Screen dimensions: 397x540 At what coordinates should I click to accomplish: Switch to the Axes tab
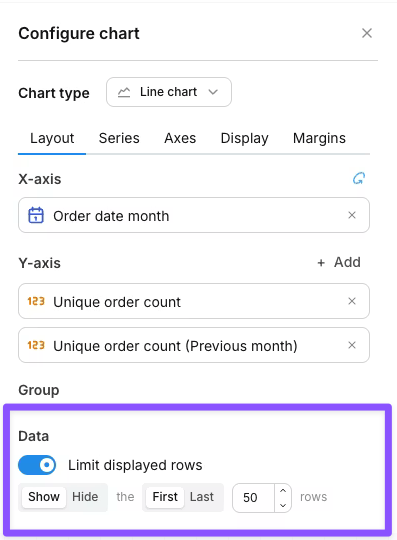coord(180,138)
